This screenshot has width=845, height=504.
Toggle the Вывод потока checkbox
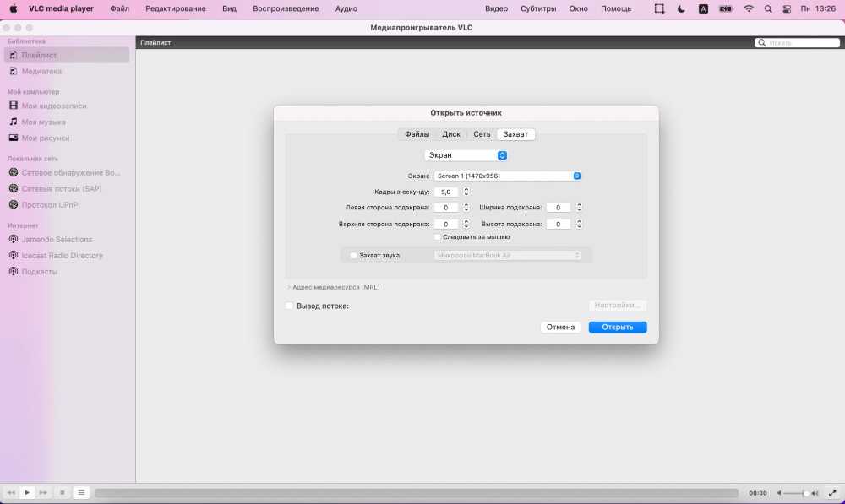(290, 306)
